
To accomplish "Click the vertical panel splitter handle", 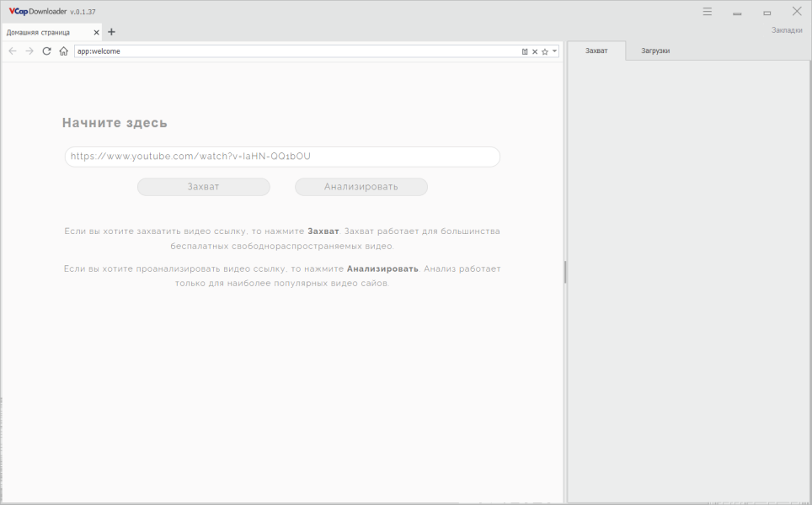I will 565,271.
